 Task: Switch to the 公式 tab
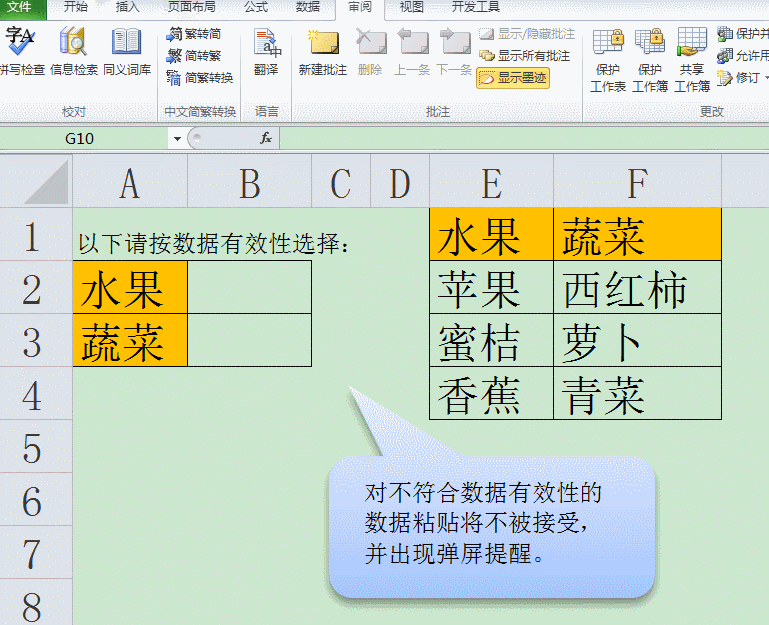pos(256,7)
